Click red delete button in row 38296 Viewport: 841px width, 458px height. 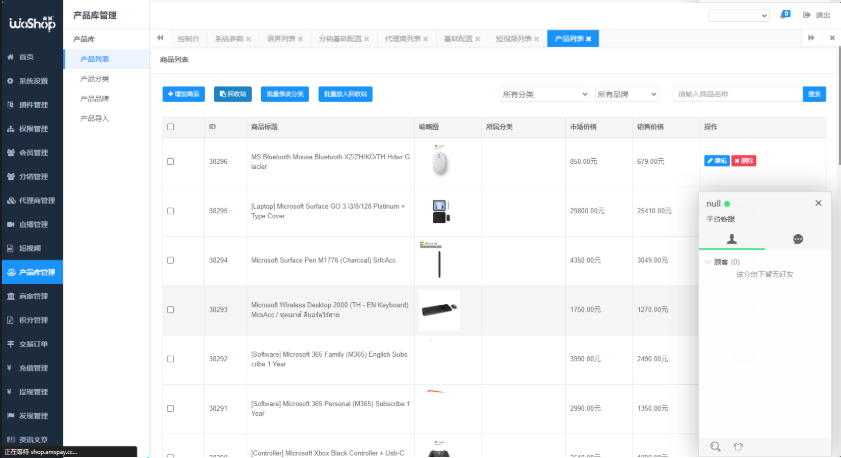(744, 160)
